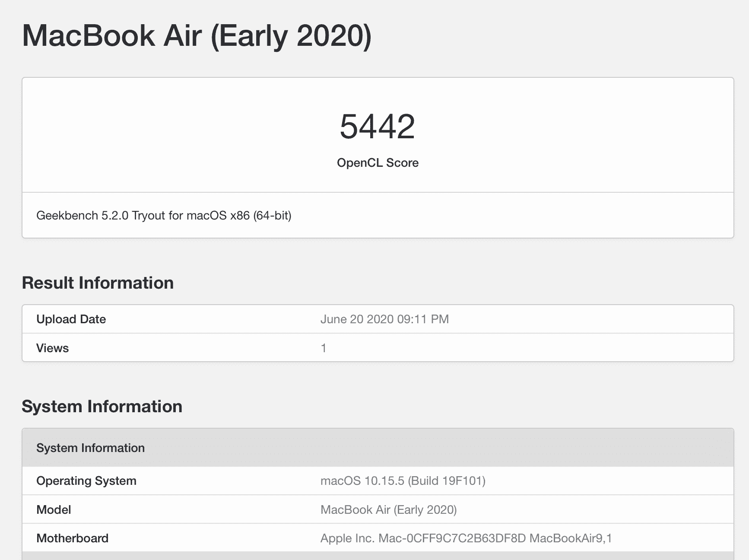Select the Motherboard row label
This screenshot has height=560, width=749.
click(x=72, y=538)
